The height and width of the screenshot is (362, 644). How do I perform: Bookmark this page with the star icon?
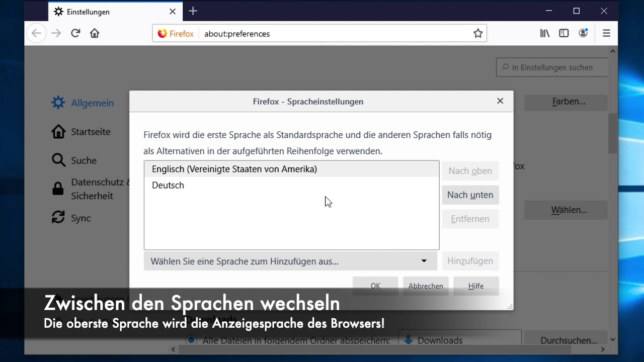click(x=478, y=34)
